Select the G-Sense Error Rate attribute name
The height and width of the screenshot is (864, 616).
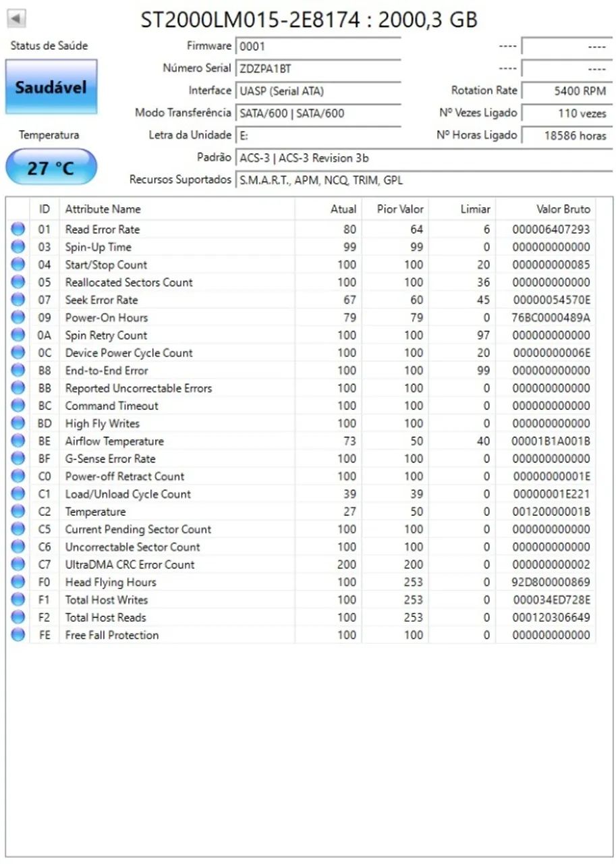110,458
